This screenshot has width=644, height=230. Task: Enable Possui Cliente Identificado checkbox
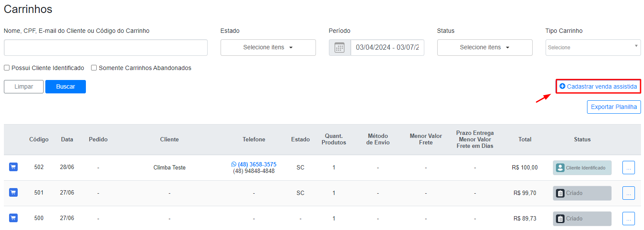point(7,68)
